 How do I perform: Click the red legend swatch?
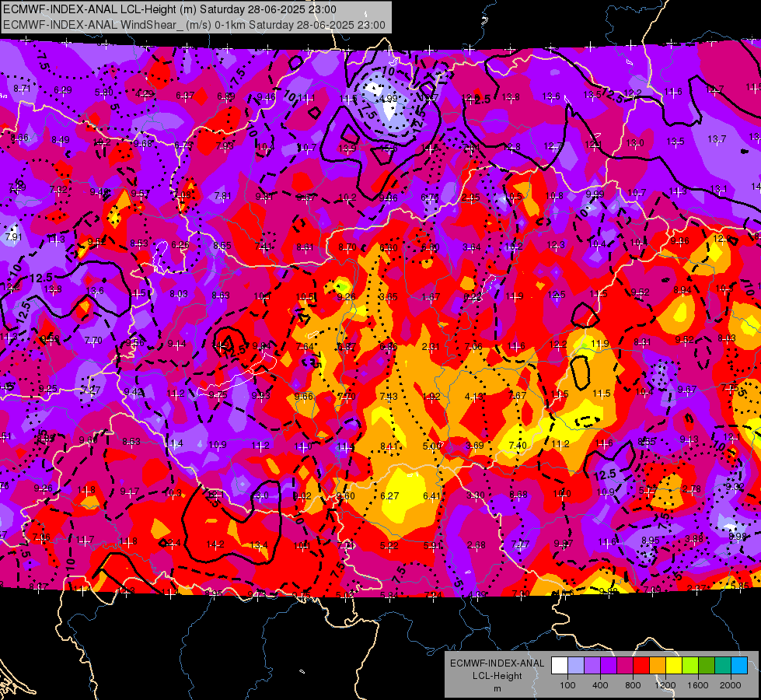[x=641, y=666]
